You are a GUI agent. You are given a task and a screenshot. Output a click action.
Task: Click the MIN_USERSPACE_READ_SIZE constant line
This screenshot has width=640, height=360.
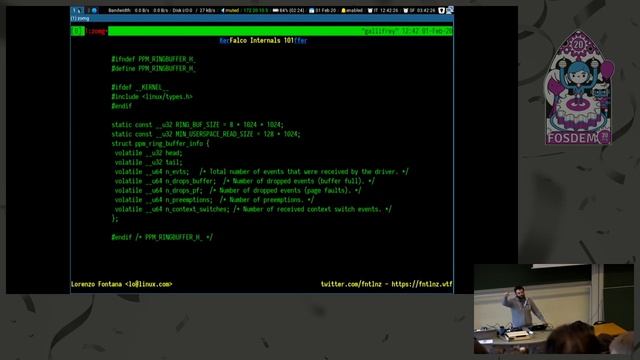click(x=206, y=134)
